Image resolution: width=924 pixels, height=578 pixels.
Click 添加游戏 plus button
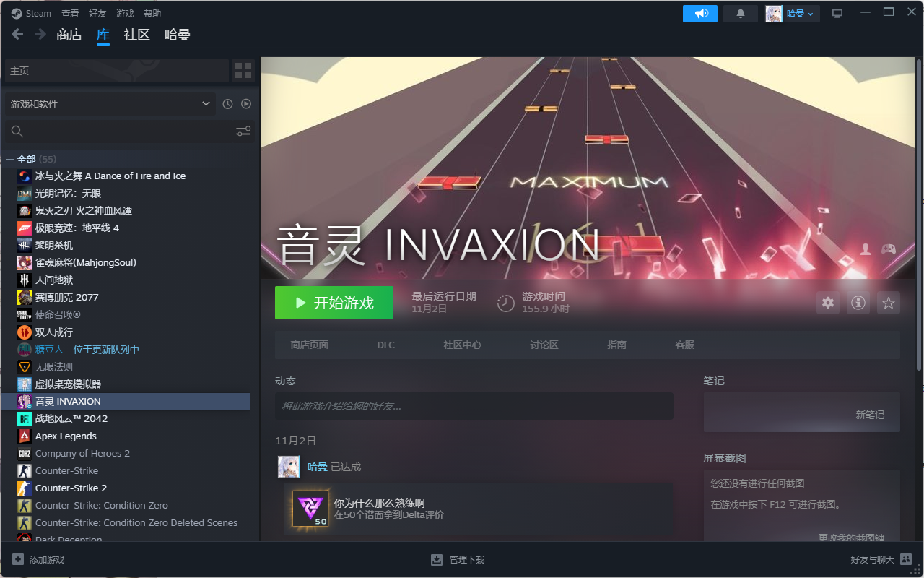coord(38,560)
